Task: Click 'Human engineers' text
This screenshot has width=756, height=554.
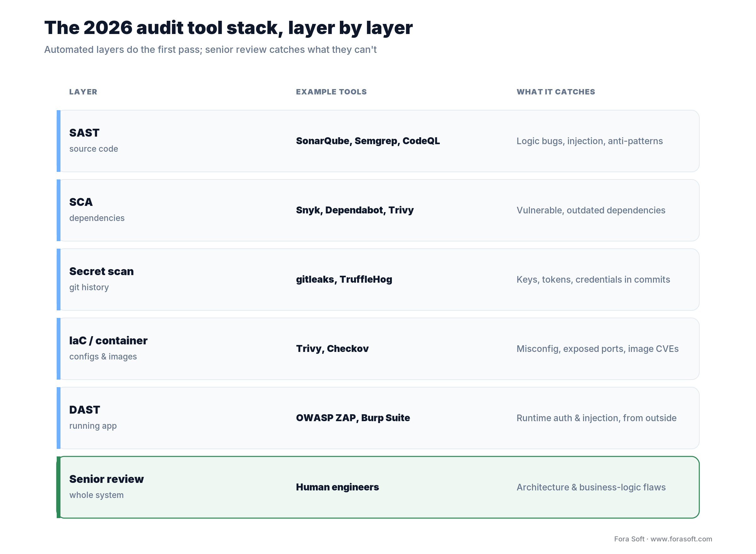Action: [x=337, y=487]
